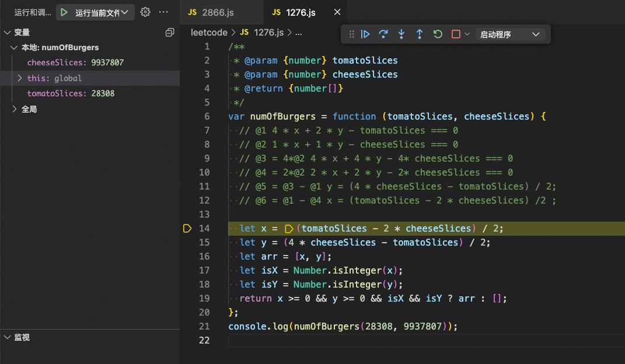Viewport: 625px width, 364px height.
Task: Grab the debug toolbar drag handle
Action: [351, 34]
